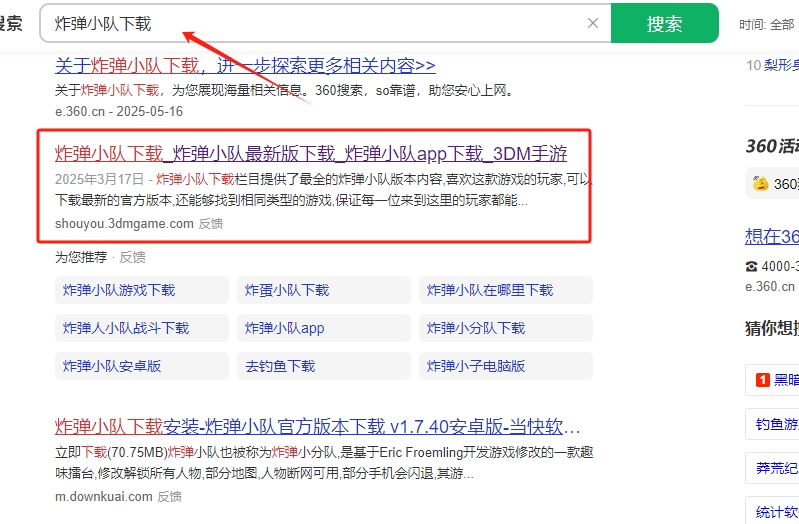Select suggestion 炸弹人小队战斗下载

(x=142, y=328)
